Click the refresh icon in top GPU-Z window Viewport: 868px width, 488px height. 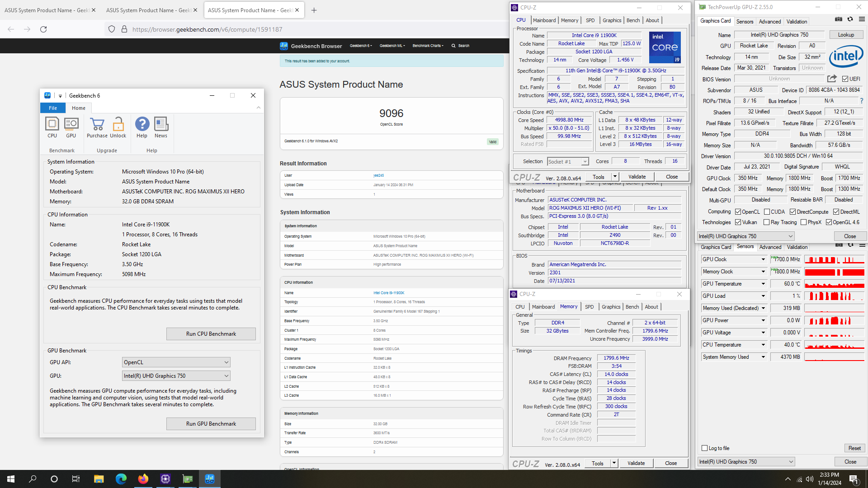pos(850,19)
